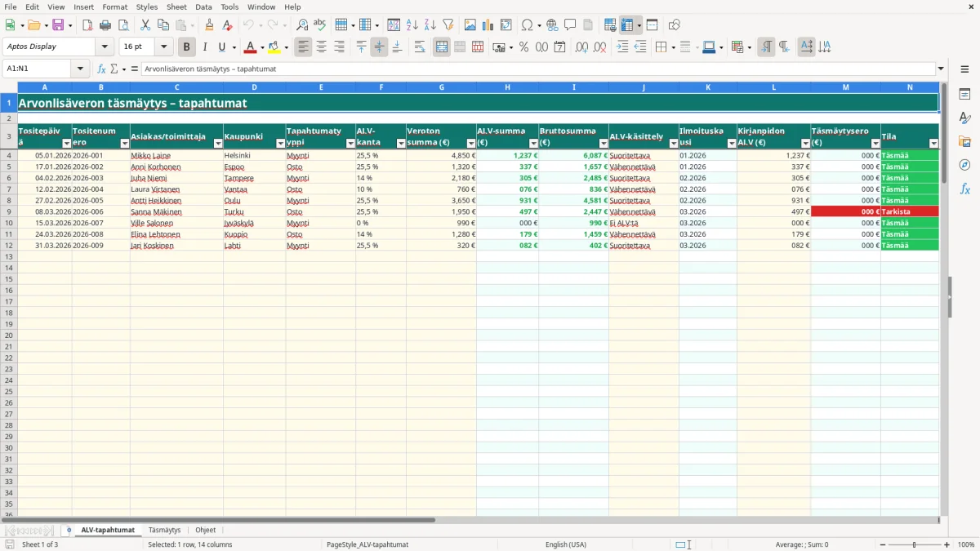This screenshot has height=551, width=980.
Task: Open Find and Replace icon
Action: 302,25
